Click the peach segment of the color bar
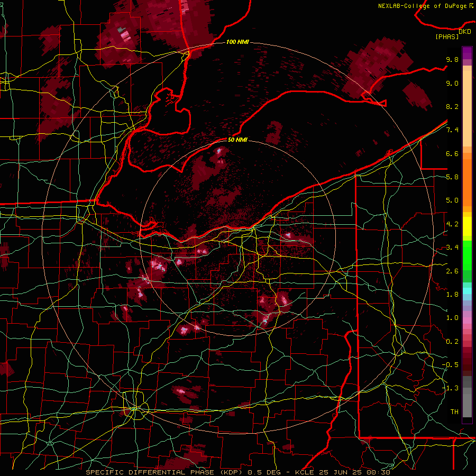Viewport: 476px width, 476px height. point(467,108)
